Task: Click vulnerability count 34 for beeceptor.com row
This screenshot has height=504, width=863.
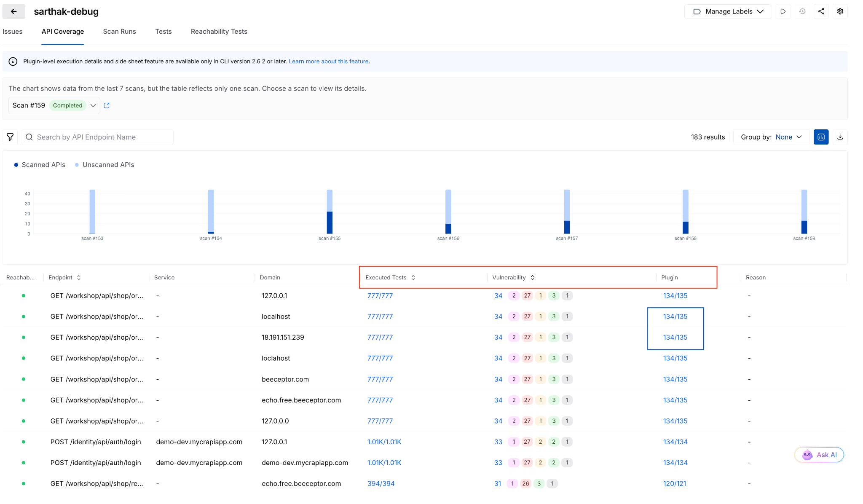Action: (x=498, y=379)
